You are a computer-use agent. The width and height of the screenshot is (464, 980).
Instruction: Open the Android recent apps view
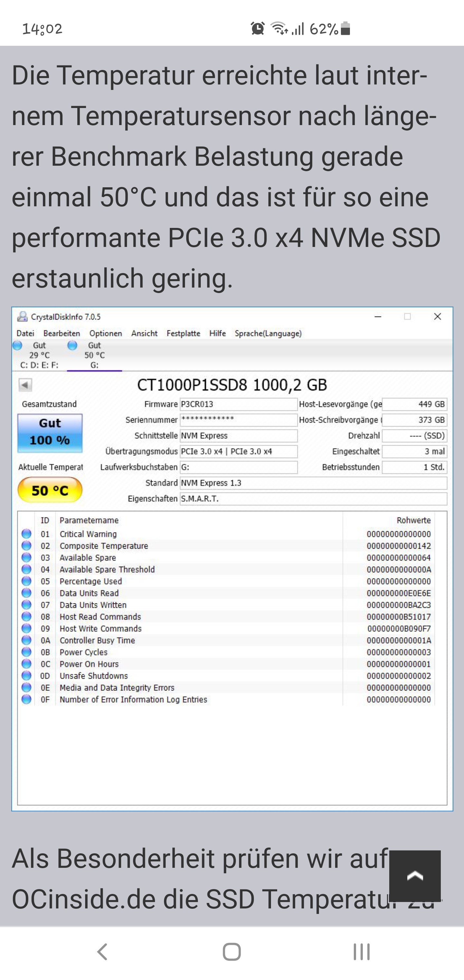(x=361, y=952)
